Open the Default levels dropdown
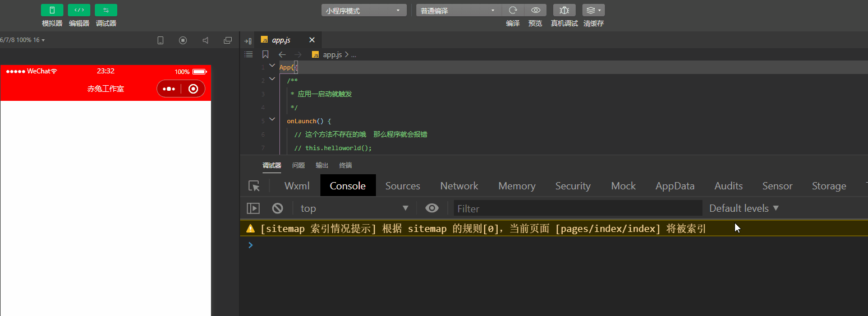The height and width of the screenshot is (316, 868). pos(744,208)
